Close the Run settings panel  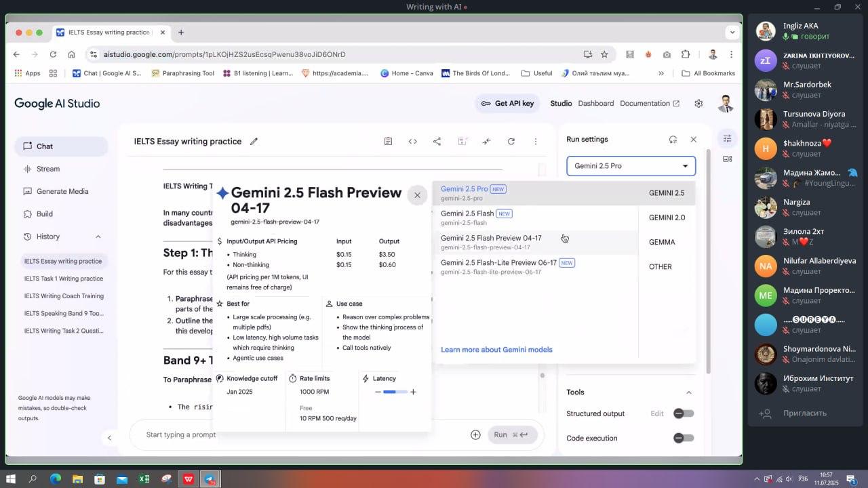coord(693,140)
